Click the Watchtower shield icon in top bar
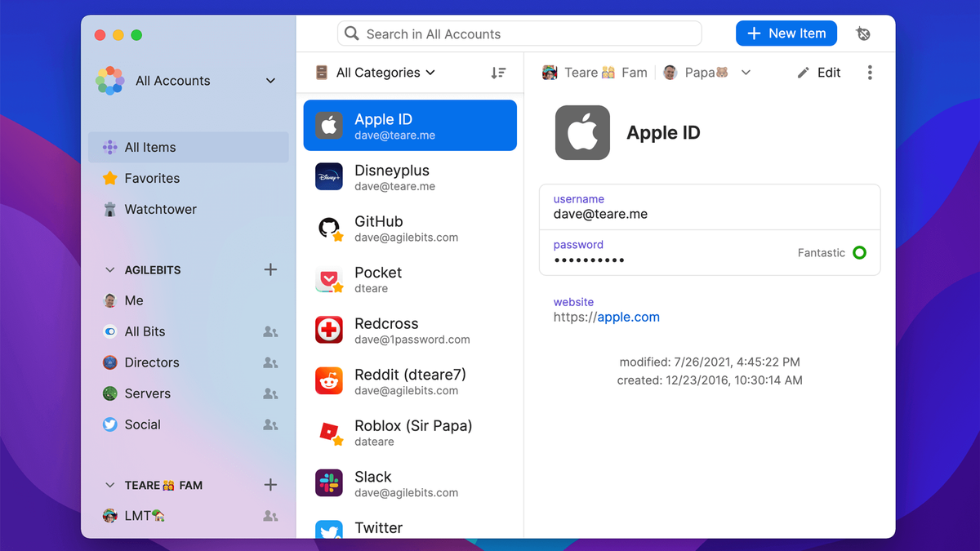Screen dimensions: 980x551 (x=863, y=33)
